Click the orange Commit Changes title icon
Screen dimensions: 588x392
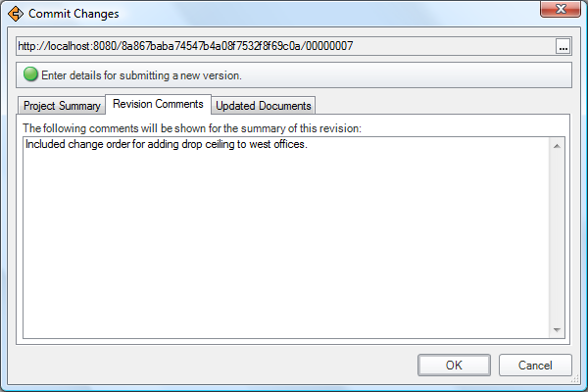click(16, 14)
